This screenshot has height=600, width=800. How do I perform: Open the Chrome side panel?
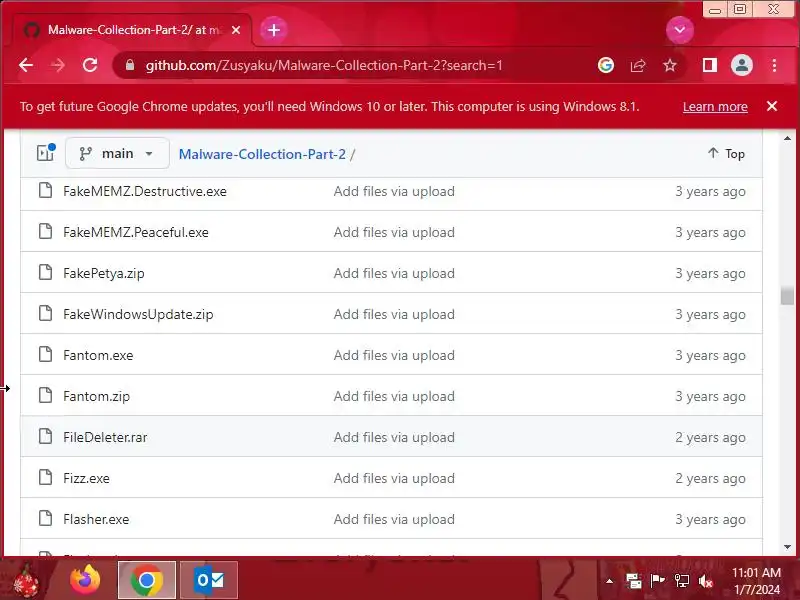[x=710, y=65]
